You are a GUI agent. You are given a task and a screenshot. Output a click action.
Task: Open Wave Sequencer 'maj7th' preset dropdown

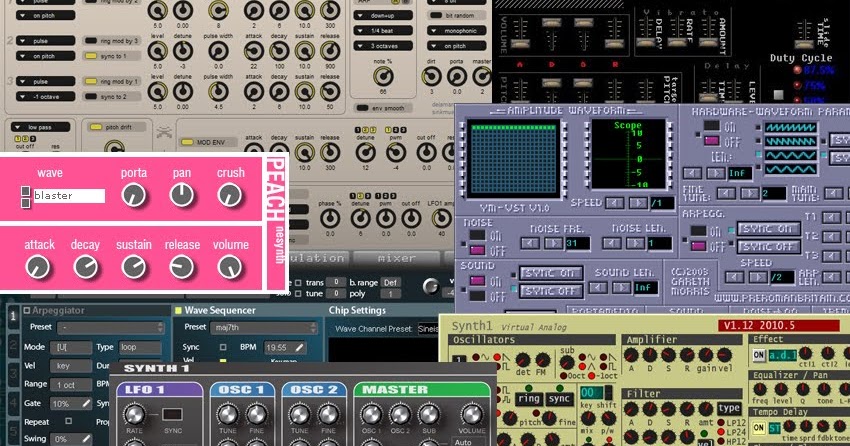click(x=265, y=328)
